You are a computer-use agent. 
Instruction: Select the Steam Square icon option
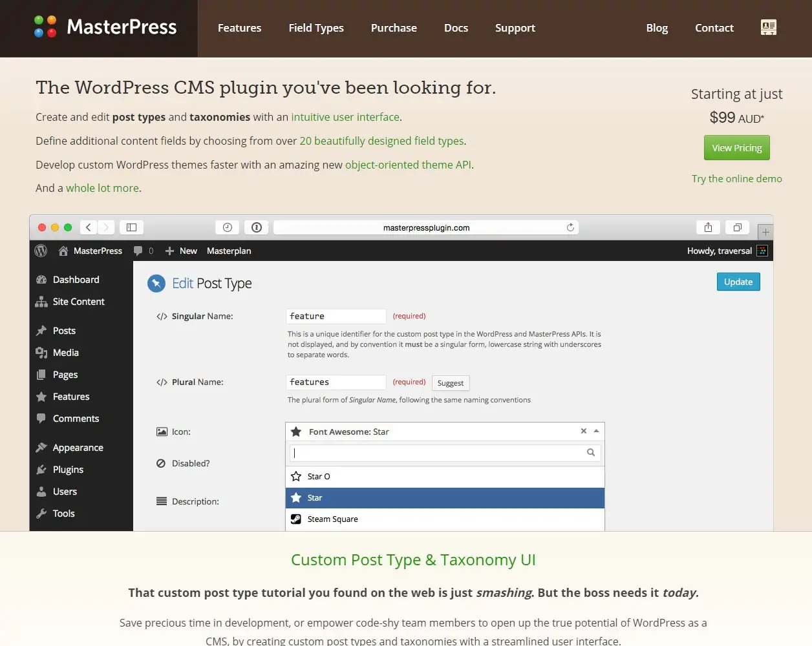tap(445, 519)
